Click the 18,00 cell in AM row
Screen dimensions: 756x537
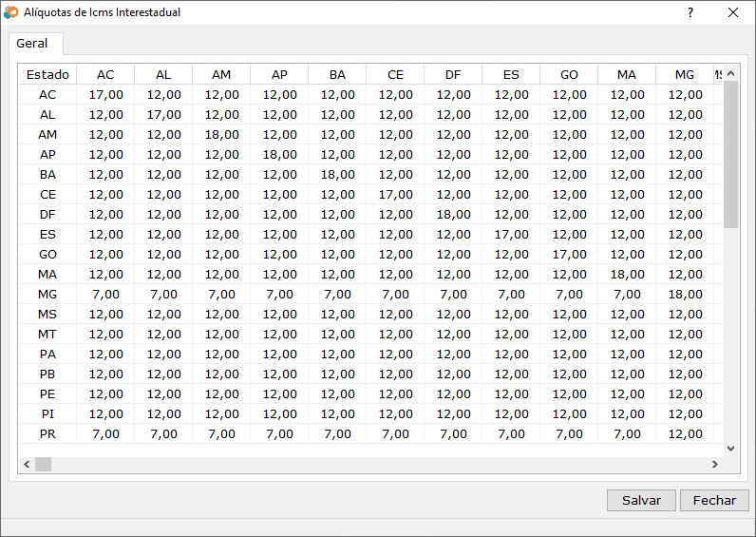[221, 135]
